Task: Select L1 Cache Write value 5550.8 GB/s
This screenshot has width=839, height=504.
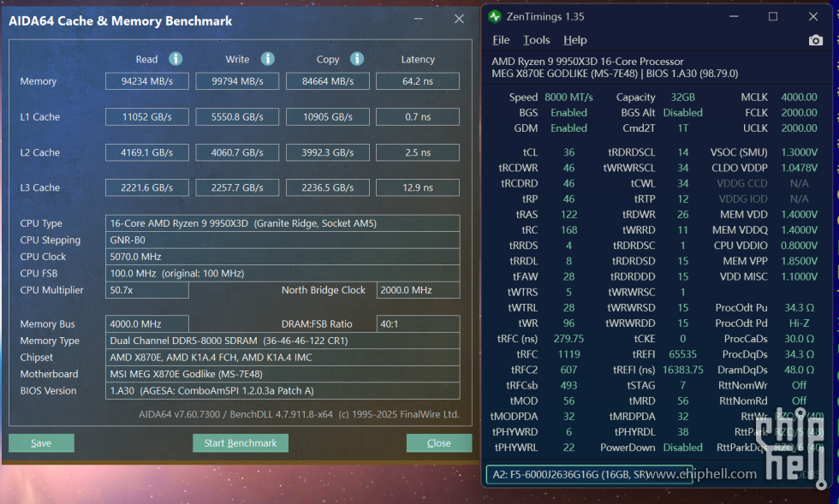Action: pos(237,116)
